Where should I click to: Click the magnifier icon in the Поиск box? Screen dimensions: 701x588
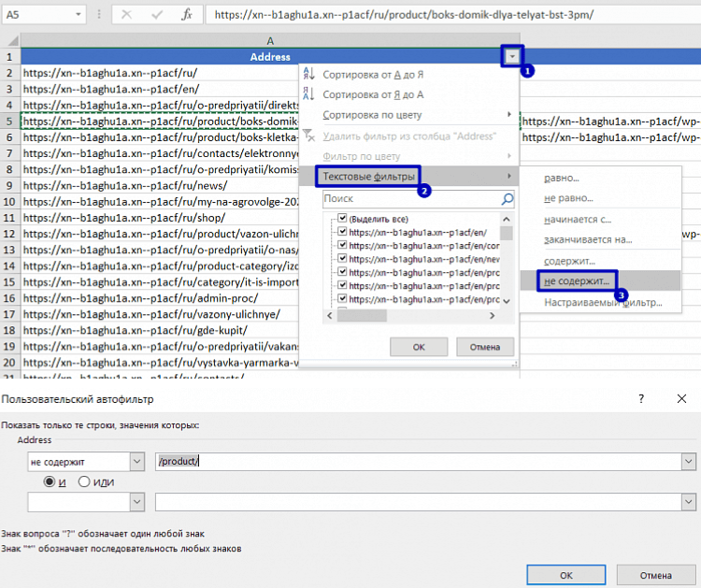pos(507,199)
